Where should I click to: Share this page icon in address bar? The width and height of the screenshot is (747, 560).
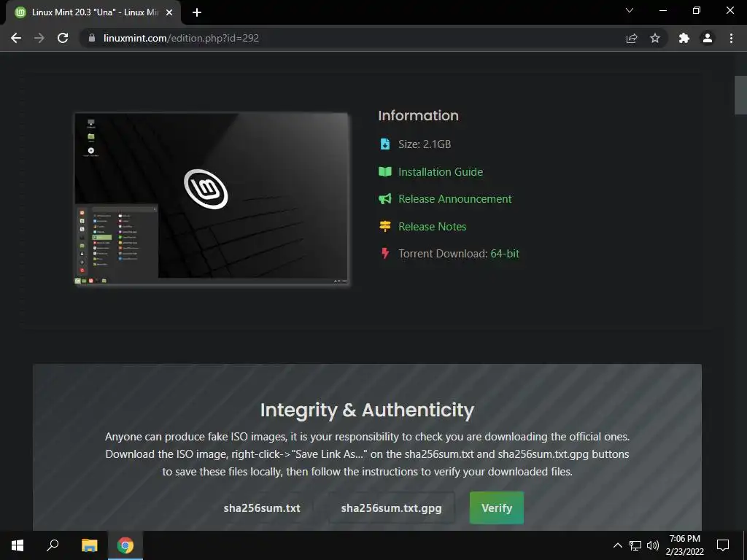[632, 38]
